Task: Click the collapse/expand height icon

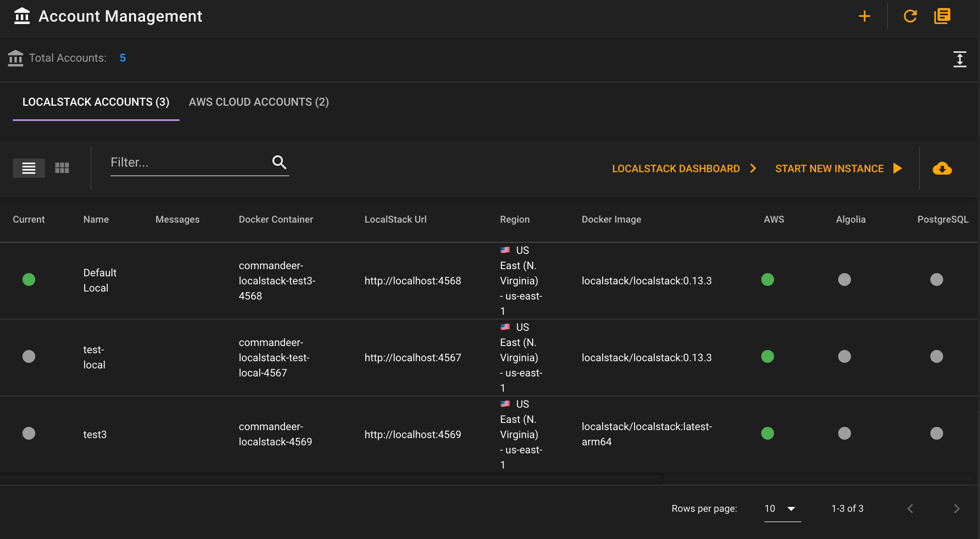Action: click(x=960, y=59)
